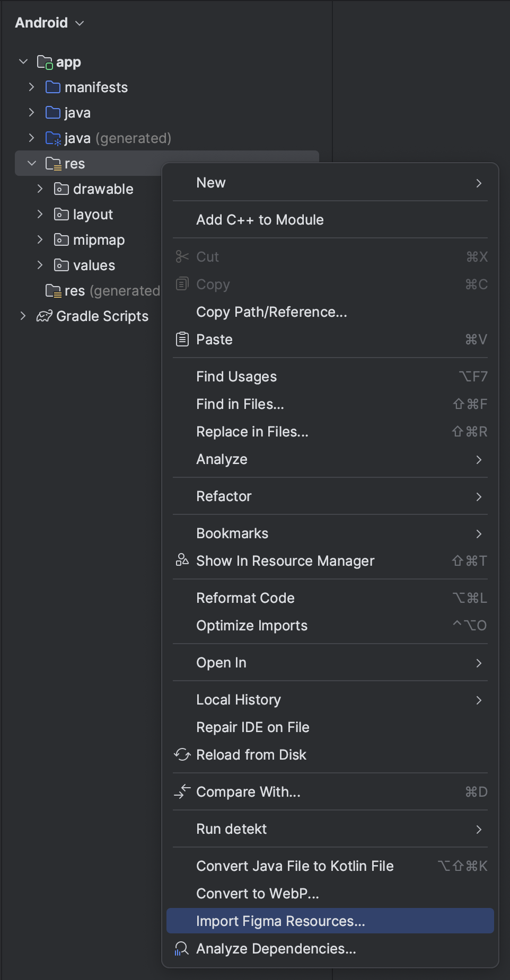Expand the layout folder

click(40, 214)
